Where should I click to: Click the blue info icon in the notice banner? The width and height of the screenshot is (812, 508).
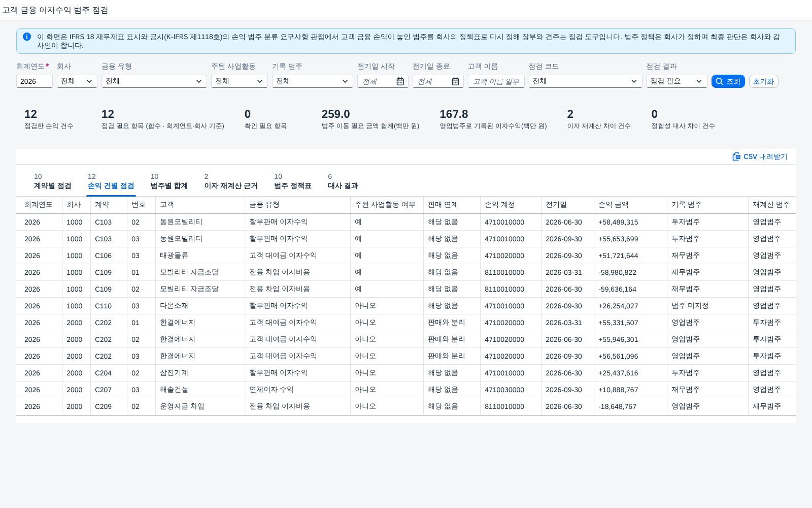coord(27,37)
